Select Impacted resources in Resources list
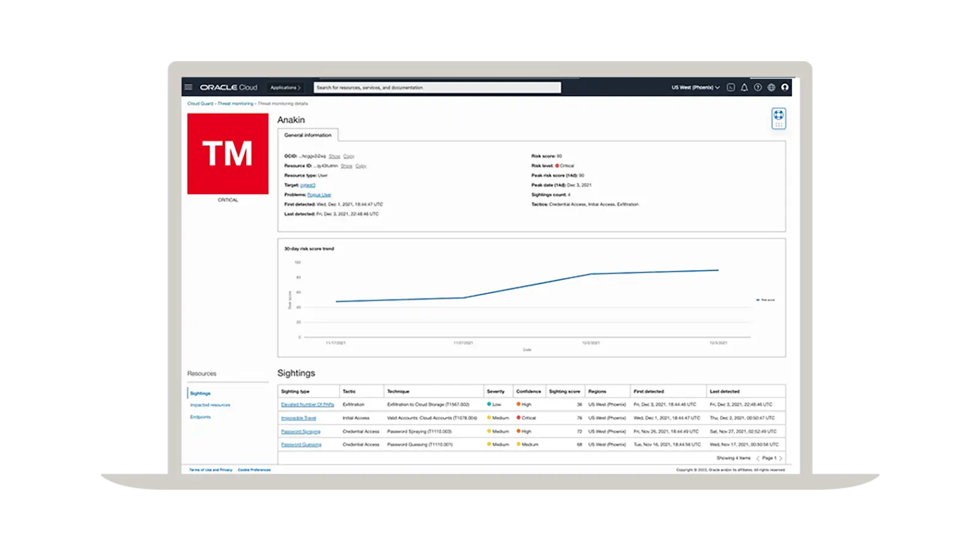This screenshot has width=980, height=551. tap(210, 405)
